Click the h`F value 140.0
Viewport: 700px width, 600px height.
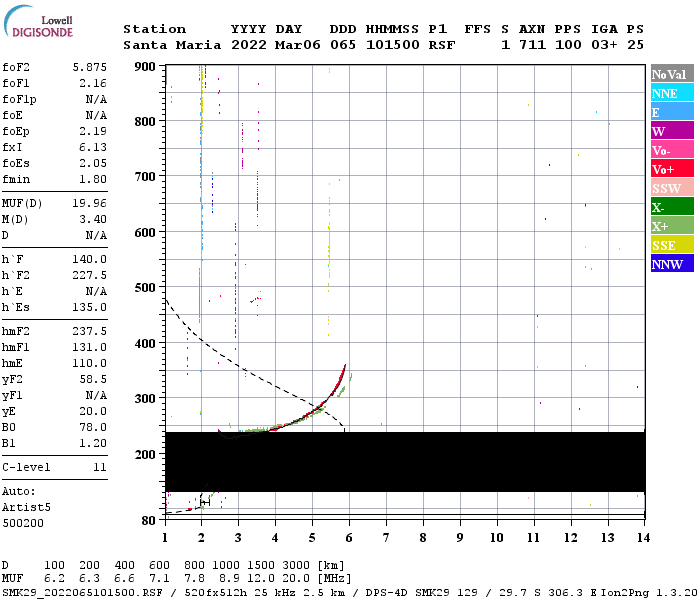click(90, 259)
